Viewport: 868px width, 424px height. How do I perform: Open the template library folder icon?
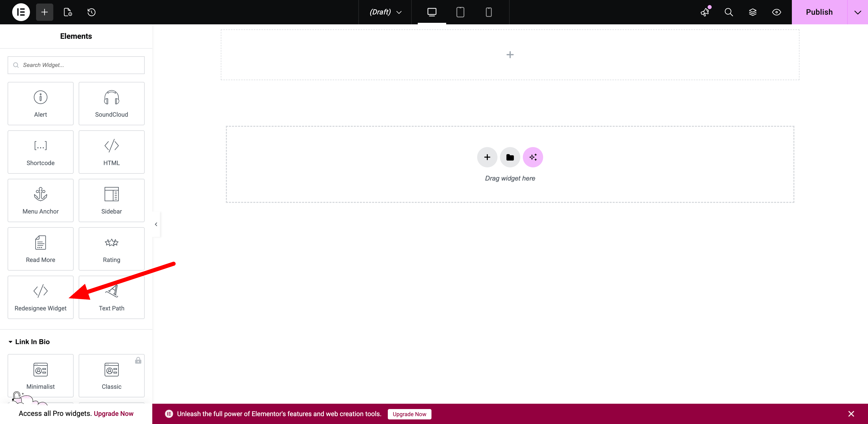click(x=510, y=157)
